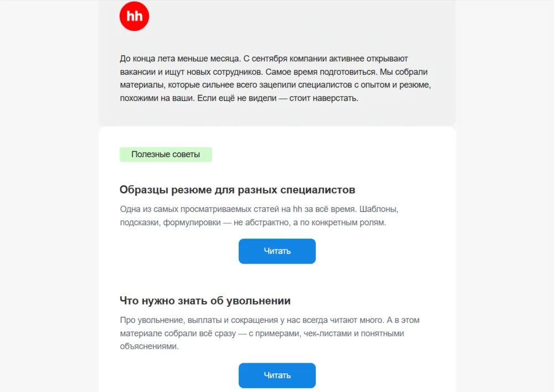Click the text line starting вакансии и ищут
Viewport: 554px width, 392px height.
(274, 72)
